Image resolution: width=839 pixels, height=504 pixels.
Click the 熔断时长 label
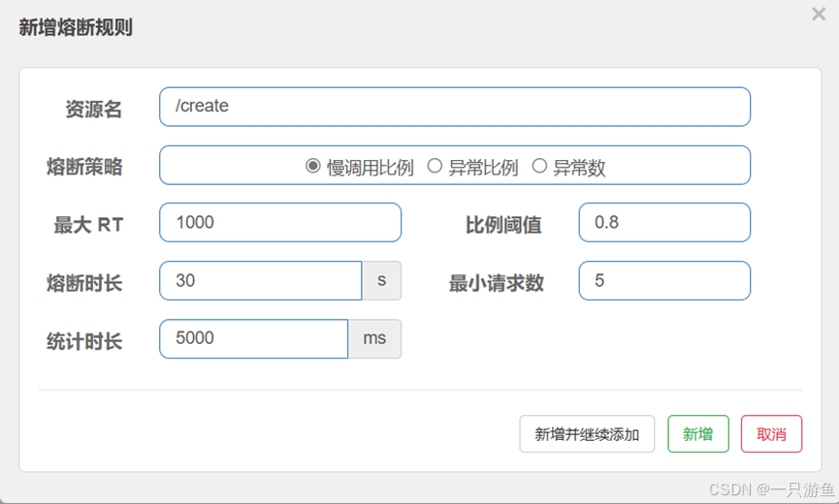[x=84, y=283]
